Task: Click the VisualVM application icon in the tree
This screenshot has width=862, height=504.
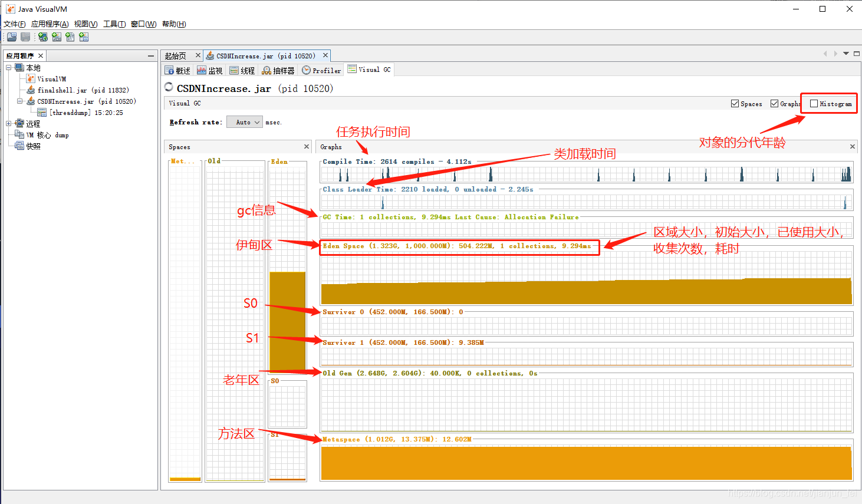Action: click(x=31, y=79)
